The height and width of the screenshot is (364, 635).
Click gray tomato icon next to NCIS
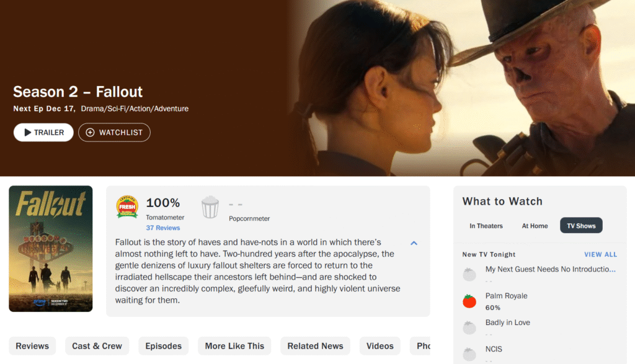tap(469, 353)
